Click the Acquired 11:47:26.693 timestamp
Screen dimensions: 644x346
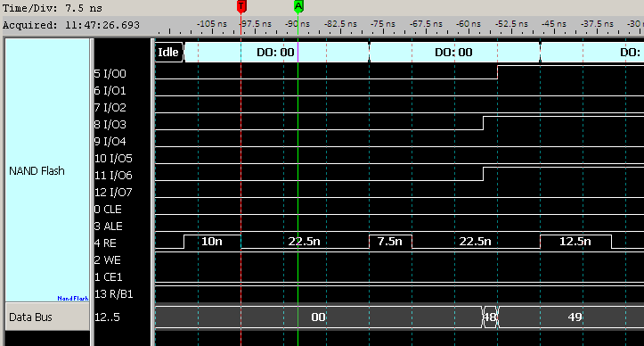[71, 25]
